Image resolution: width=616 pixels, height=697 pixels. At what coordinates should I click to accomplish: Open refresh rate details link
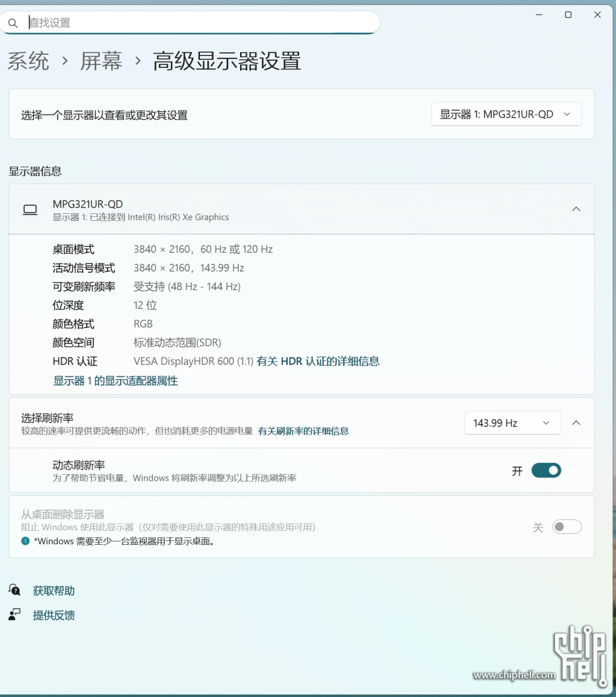click(304, 431)
